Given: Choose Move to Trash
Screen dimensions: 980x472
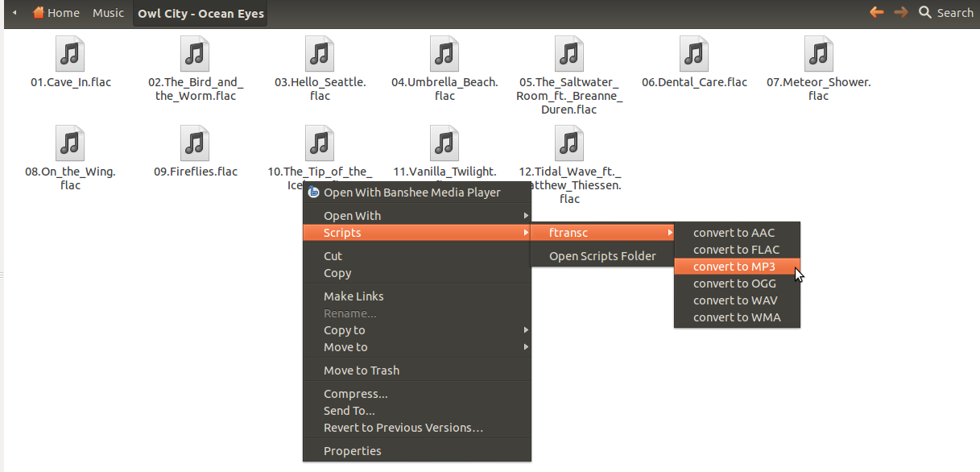Looking at the screenshot, I should (417, 371).
